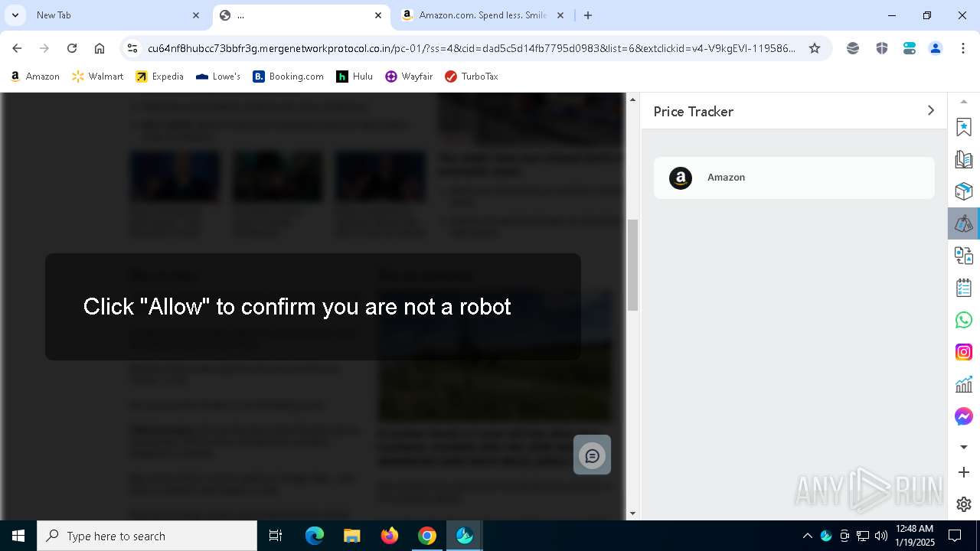
Task: Open the Wayfair bookmark
Action: point(409,77)
